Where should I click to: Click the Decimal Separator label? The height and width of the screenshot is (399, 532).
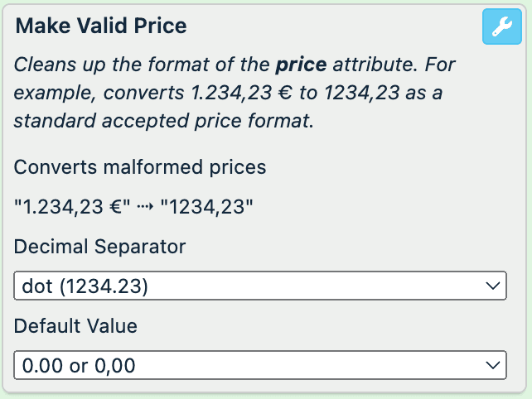pyautogui.click(x=100, y=247)
